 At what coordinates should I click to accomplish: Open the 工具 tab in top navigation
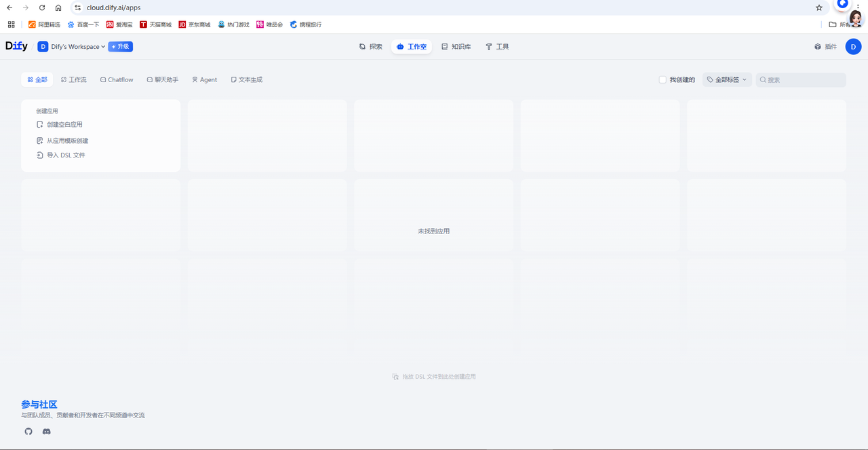point(497,47)
